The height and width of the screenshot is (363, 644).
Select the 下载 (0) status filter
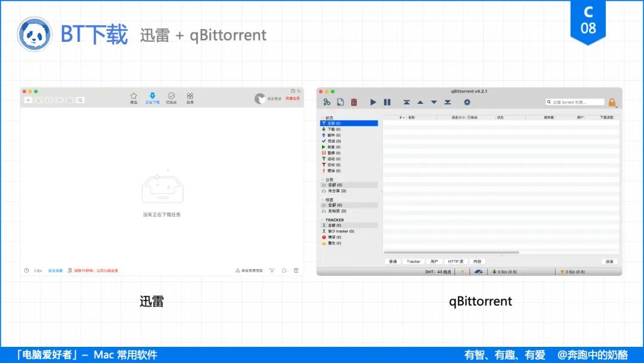(x=349, y=129)
